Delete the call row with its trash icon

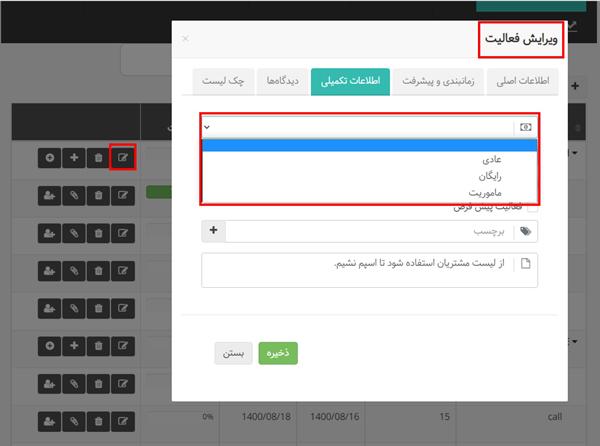98,416
